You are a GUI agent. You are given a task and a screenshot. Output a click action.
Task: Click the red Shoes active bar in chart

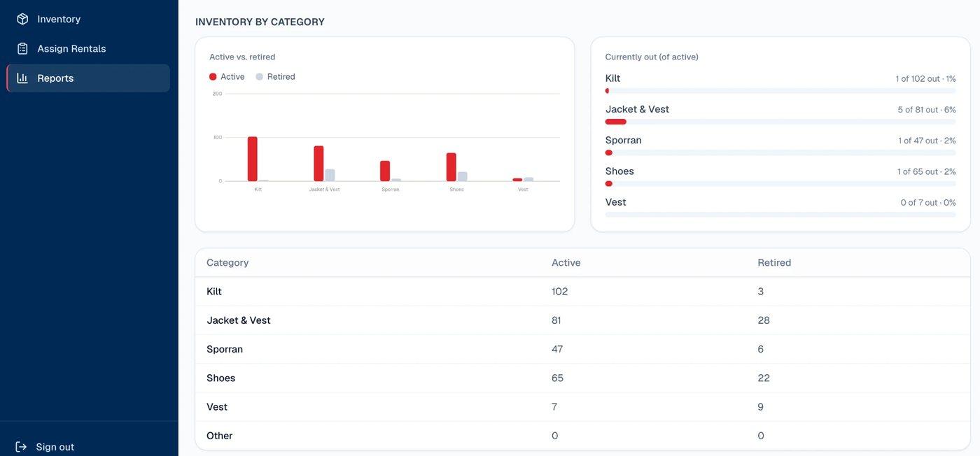(451, 167)
